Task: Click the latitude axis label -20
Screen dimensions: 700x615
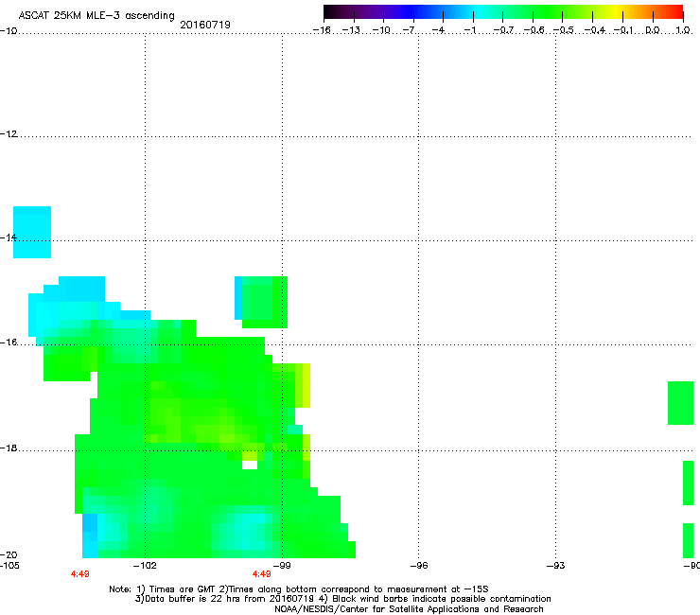Action: pos(9,554)
